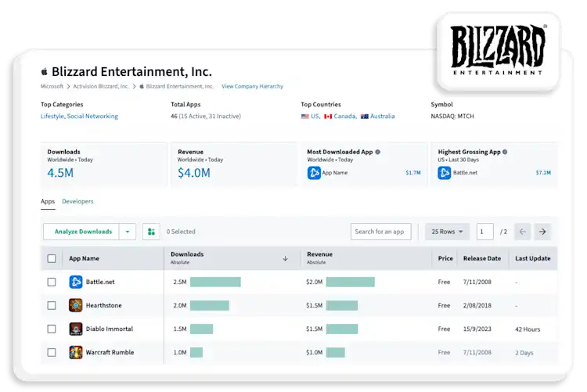Click the Battle.net app icon in table
587x392 pixels.
point(76,282)
